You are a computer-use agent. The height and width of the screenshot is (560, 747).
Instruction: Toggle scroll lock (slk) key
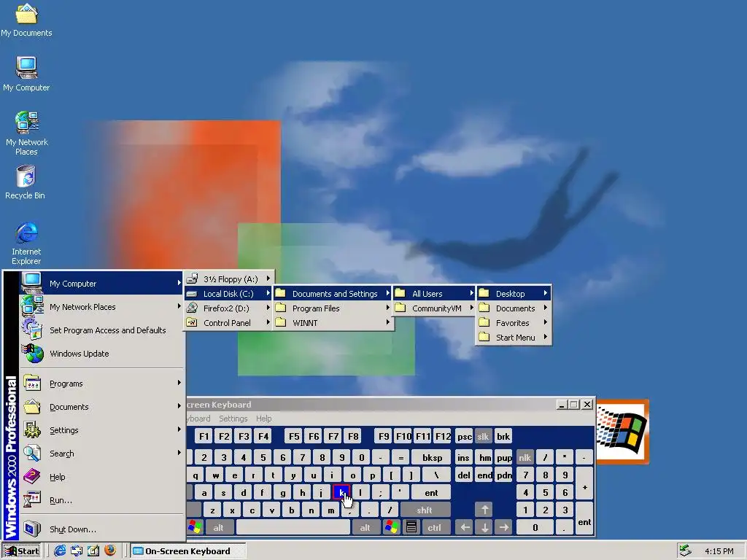(483, 436)
